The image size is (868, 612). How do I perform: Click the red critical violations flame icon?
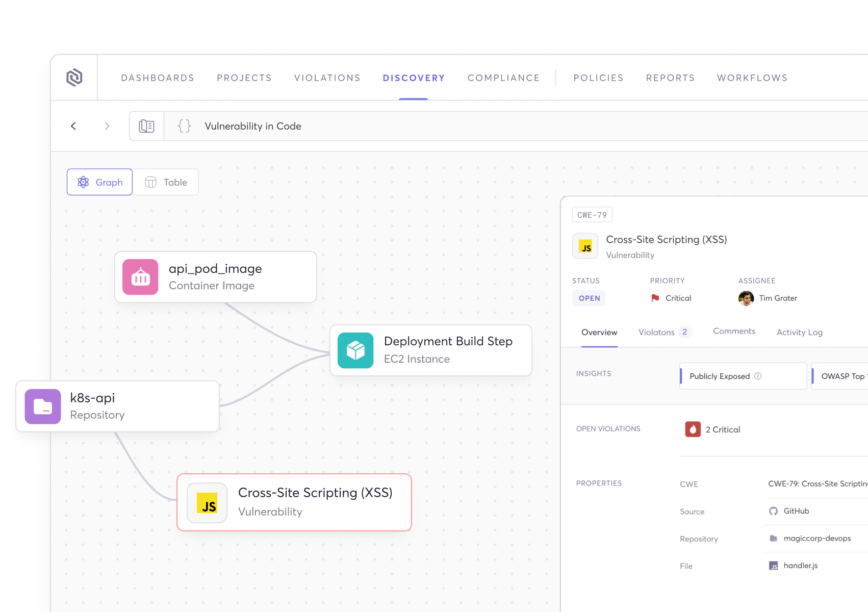click(x=693, y=429)
